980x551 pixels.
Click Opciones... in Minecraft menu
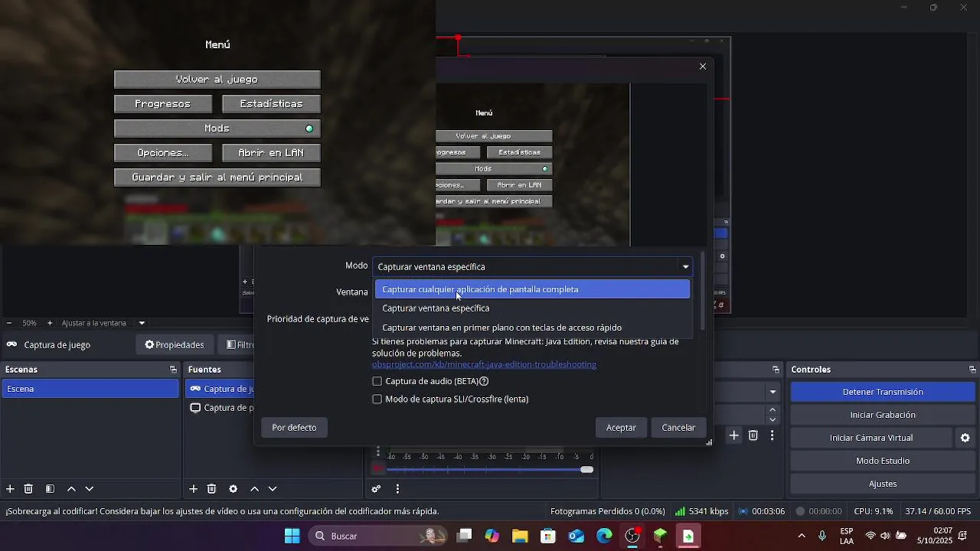[x=162, y=153]
